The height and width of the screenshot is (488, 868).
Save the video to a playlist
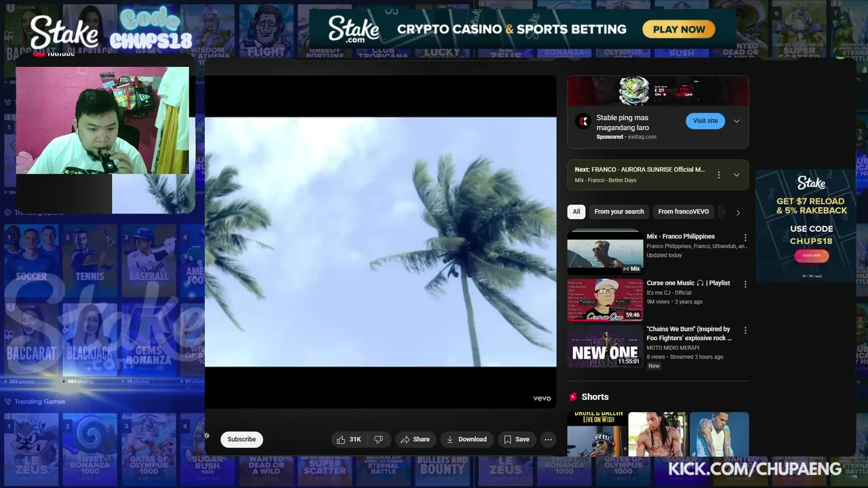coord(517,439)
